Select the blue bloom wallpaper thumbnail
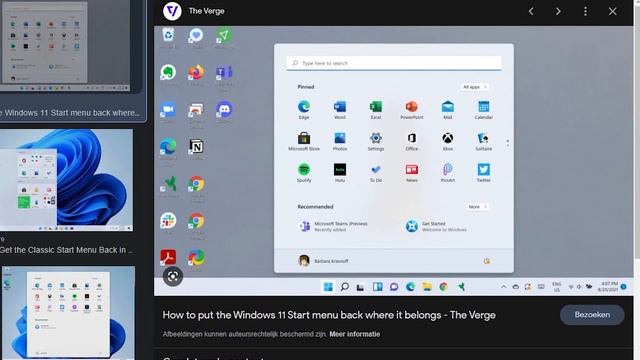Viewport: 640px width, 360px height. (x=66, y=180)
